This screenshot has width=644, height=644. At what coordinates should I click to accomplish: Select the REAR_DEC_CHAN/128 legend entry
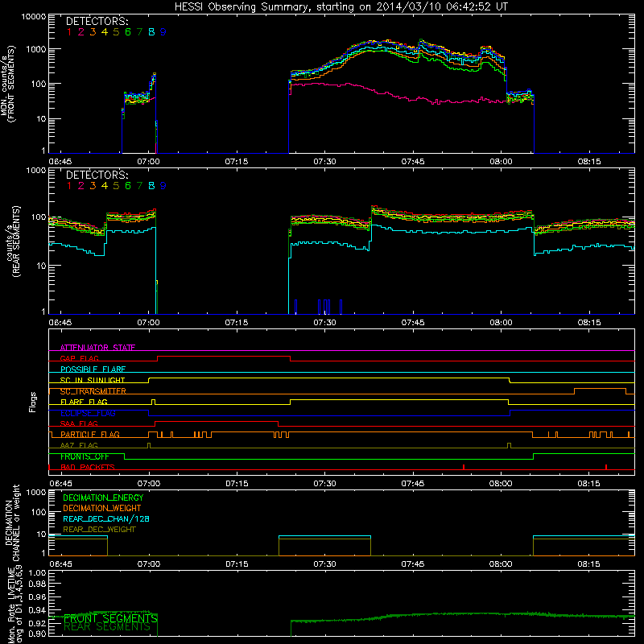(x=106, y=518)
